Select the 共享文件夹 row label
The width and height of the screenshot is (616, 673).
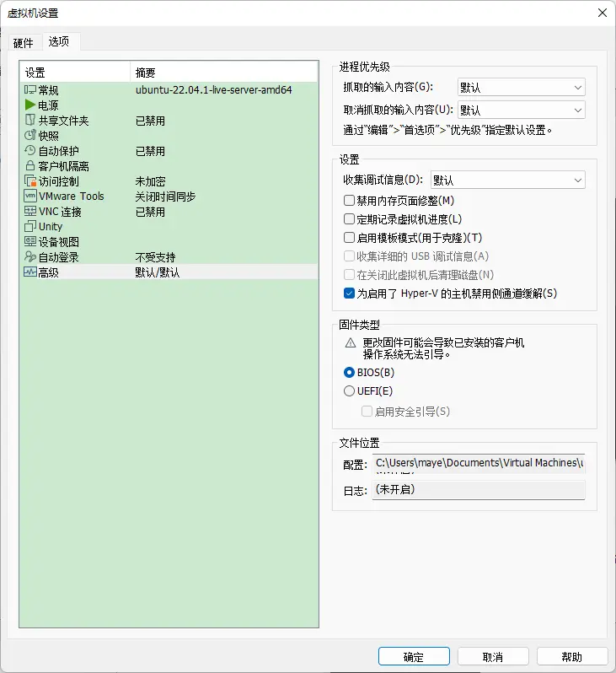[x=63, y=121]
